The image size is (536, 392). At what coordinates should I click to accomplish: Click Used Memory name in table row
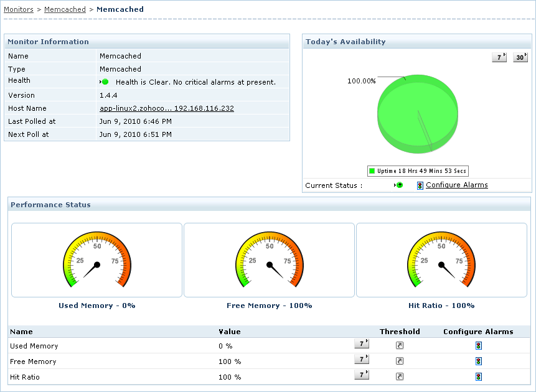[34, 346]
